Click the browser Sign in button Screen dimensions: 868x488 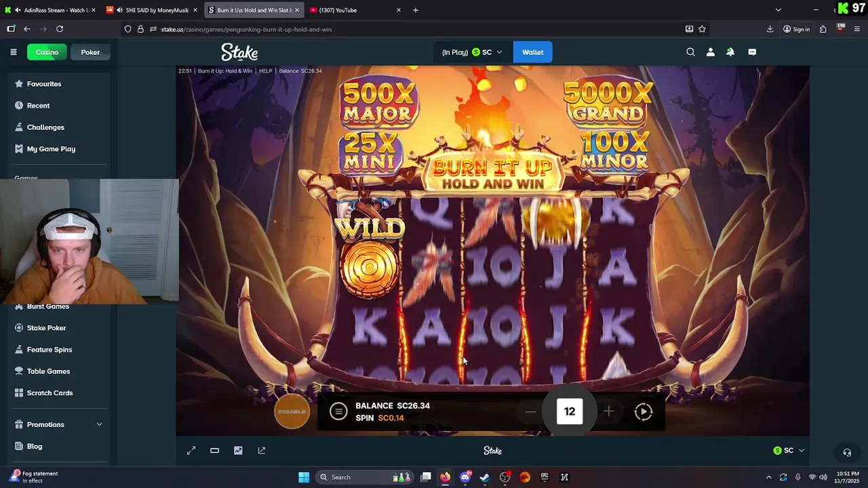[796, 29]
